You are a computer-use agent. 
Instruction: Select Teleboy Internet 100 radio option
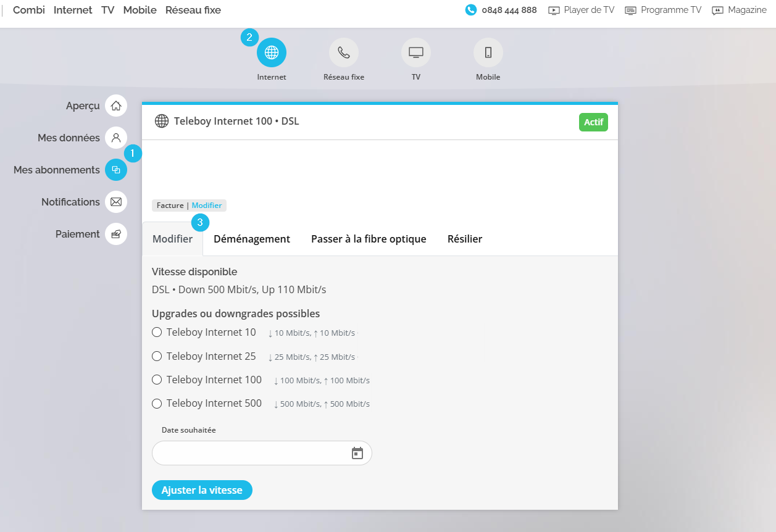[x=157, y=380]
